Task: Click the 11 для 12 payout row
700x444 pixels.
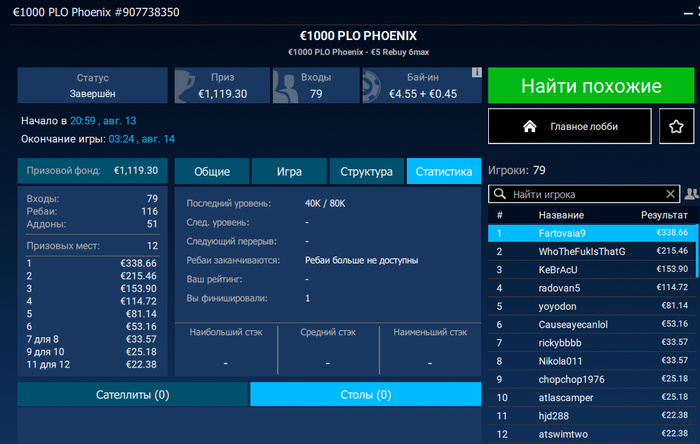Action: pyautogui.click(x=92, y=365)
